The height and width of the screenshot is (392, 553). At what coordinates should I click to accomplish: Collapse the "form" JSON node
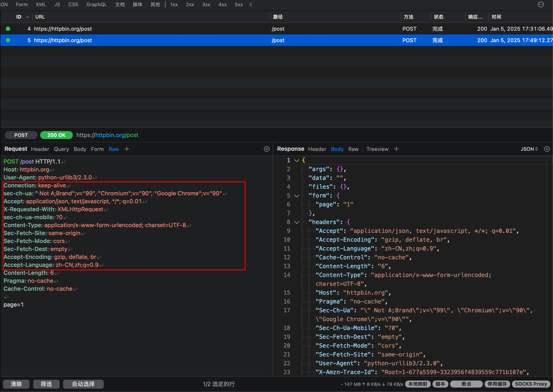297,196
